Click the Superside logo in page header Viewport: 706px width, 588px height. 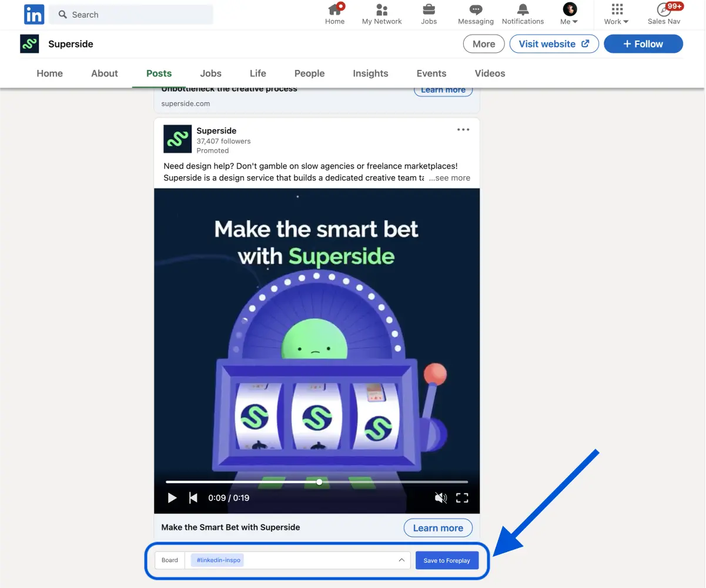point(29,44)
